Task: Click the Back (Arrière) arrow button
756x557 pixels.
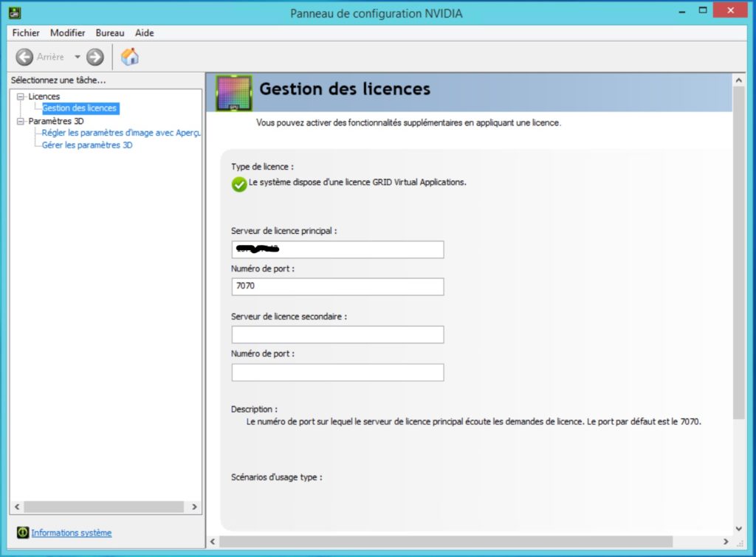Action: click(24, 57)
